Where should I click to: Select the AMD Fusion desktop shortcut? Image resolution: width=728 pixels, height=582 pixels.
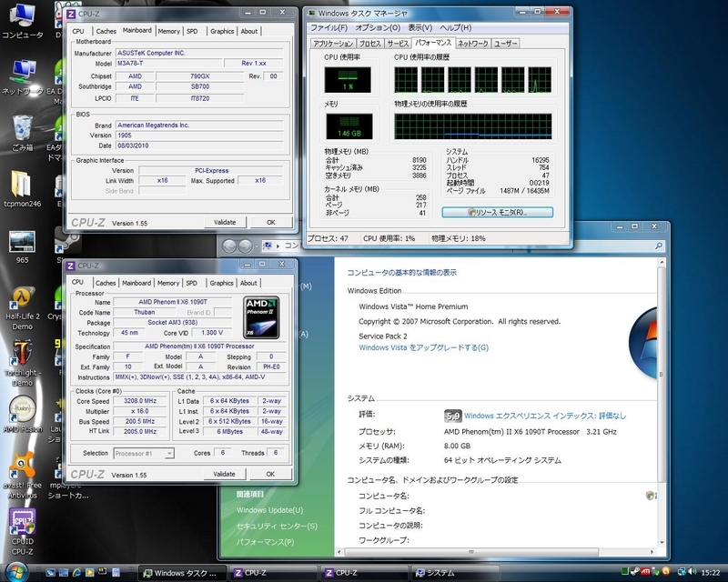pos(22,414)
